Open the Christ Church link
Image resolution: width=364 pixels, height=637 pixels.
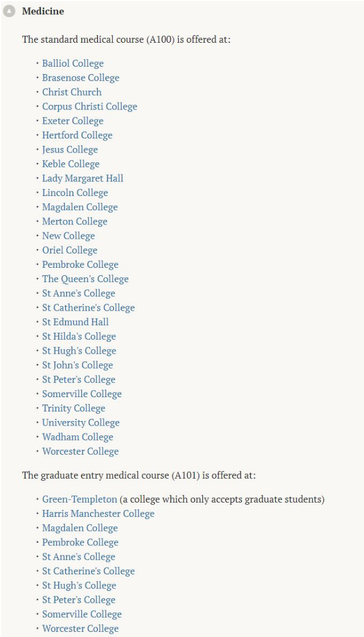(72, 92)
